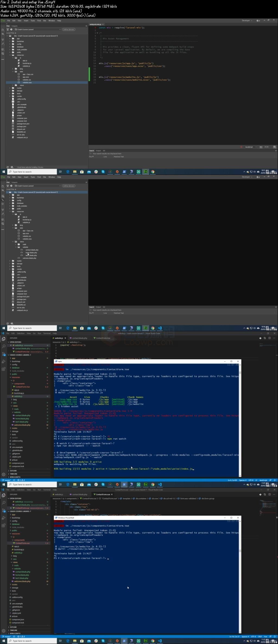Open Source Control in the VS Code window with the npm terminal
Screen dimensions: 278x644
4,354
